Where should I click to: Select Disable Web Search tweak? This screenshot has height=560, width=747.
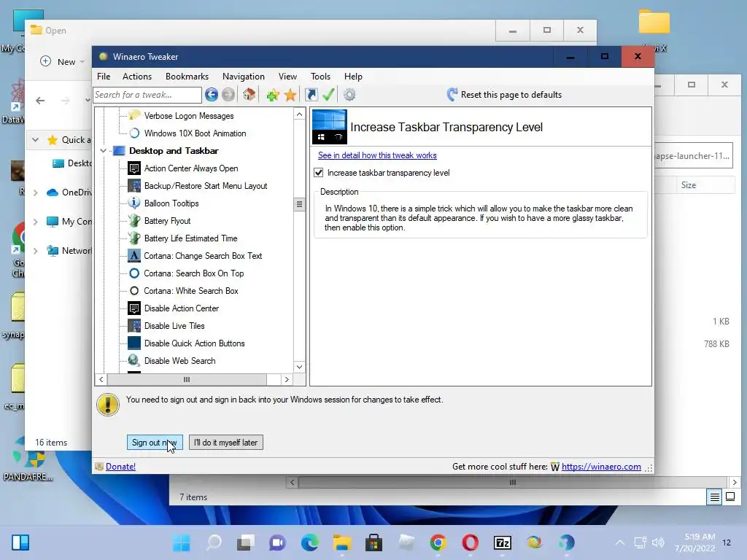pyautogui.click(x=179, y=361)
